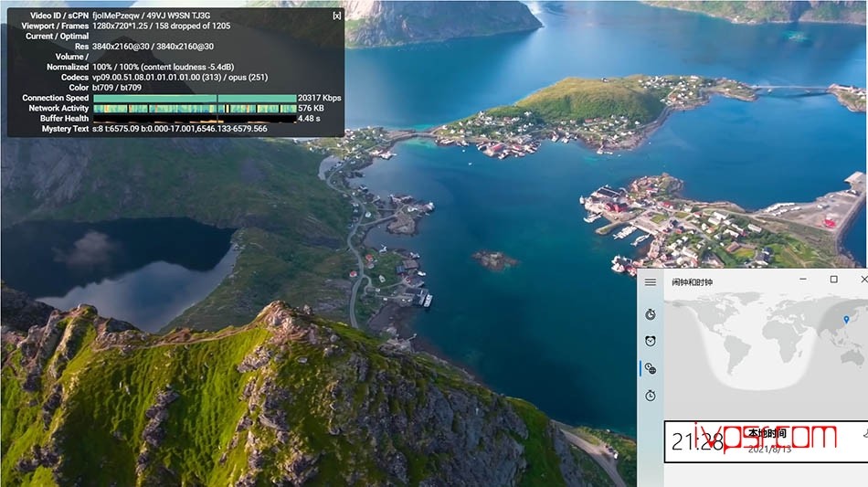Screen dimensions: 868x487
Task: Open the Stopwatch section icon
Action: click(651, 395)
